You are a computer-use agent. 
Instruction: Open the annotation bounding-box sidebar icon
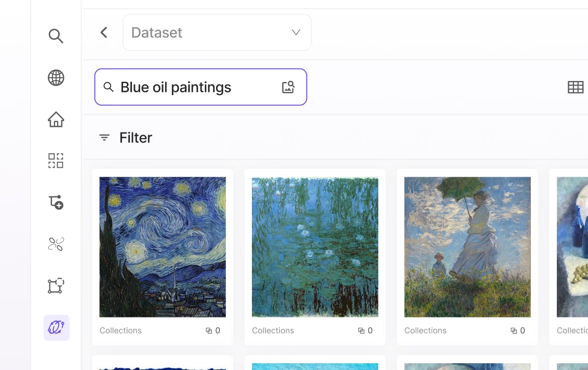(56, 285)
